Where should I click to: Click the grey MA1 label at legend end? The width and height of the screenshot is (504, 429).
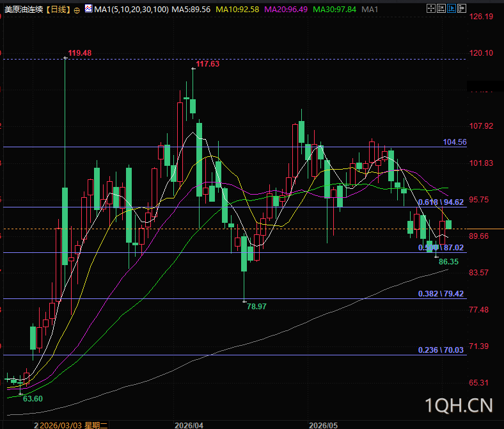pyautogui.click(x=370, y=10)
